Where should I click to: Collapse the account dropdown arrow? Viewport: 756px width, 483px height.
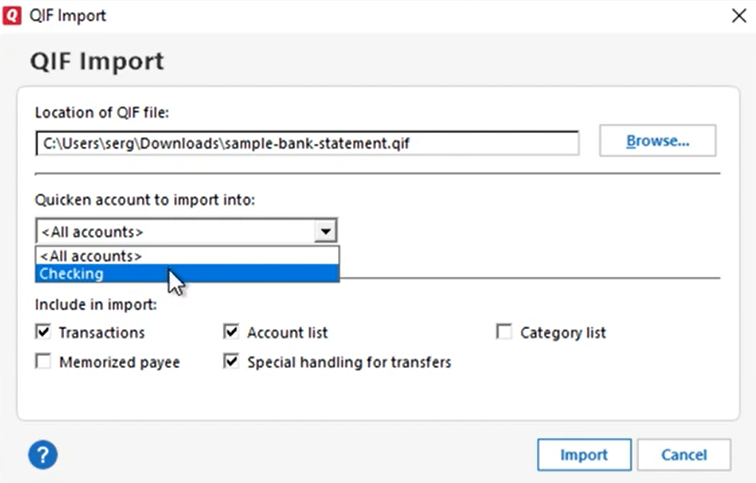(325, 231)
